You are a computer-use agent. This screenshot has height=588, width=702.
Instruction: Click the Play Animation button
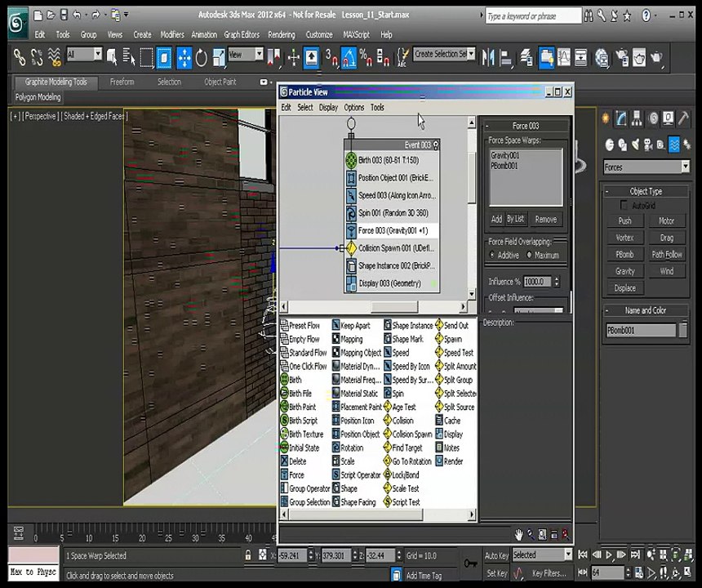[x=609, y=555]
